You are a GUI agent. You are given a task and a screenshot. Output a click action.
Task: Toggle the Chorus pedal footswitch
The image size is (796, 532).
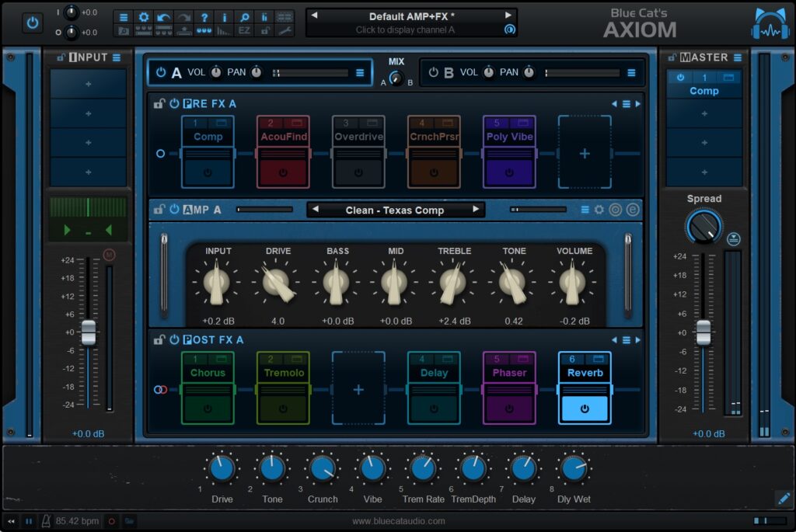click(x=208, y=409)
